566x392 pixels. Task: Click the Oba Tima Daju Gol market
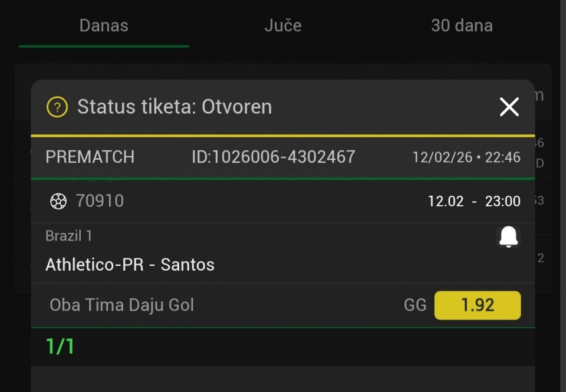pos(122,305)
